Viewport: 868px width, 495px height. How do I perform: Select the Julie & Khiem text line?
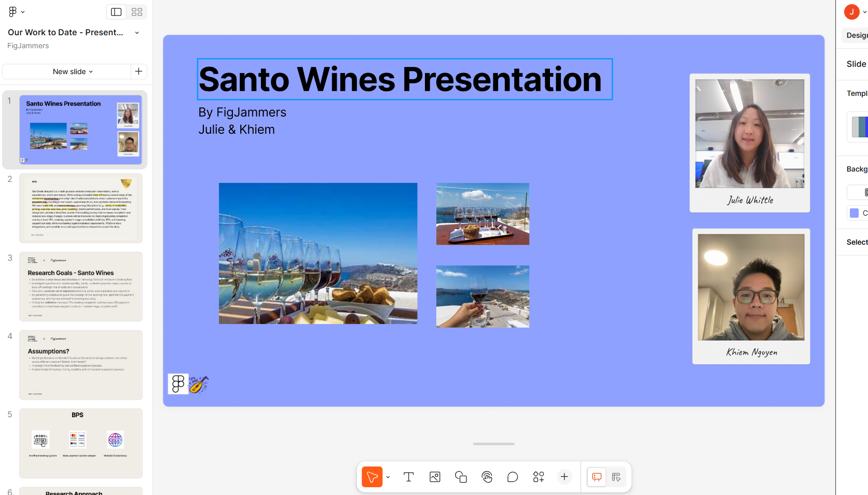tap(237, 130)
